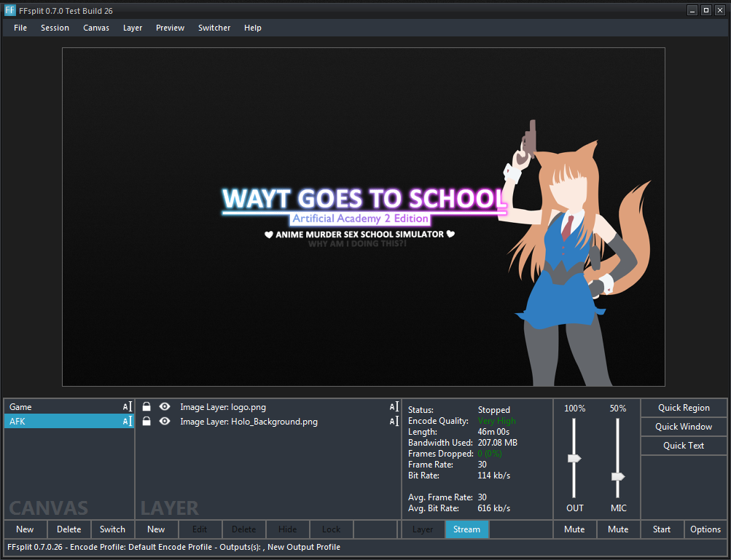Click rename icon for logo.png layer
The width and height of the screenshot is (731, 560).
tap(394, 407)
